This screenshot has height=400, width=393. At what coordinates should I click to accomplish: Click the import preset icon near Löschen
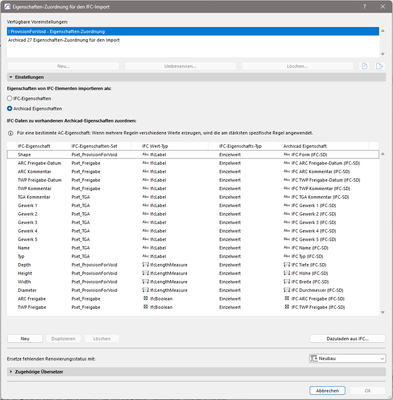[364, 66]
